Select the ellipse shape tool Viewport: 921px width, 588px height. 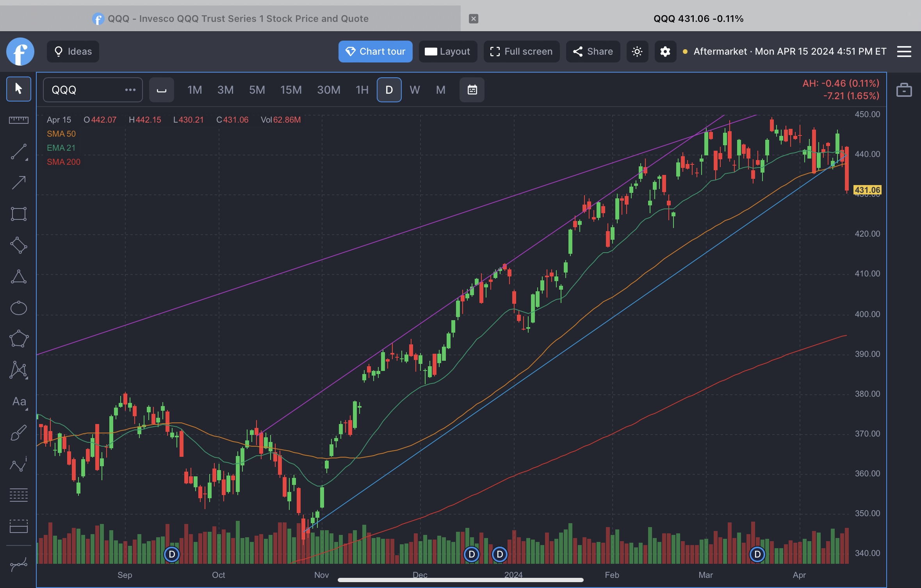[x=19, y=308]
